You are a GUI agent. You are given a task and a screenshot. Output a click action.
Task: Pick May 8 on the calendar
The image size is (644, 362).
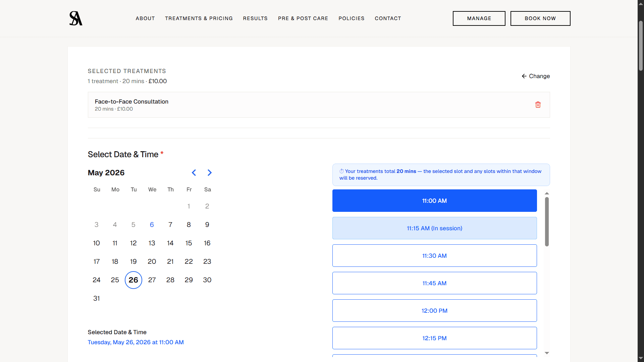pyautogui.click(x=189, y=225)
